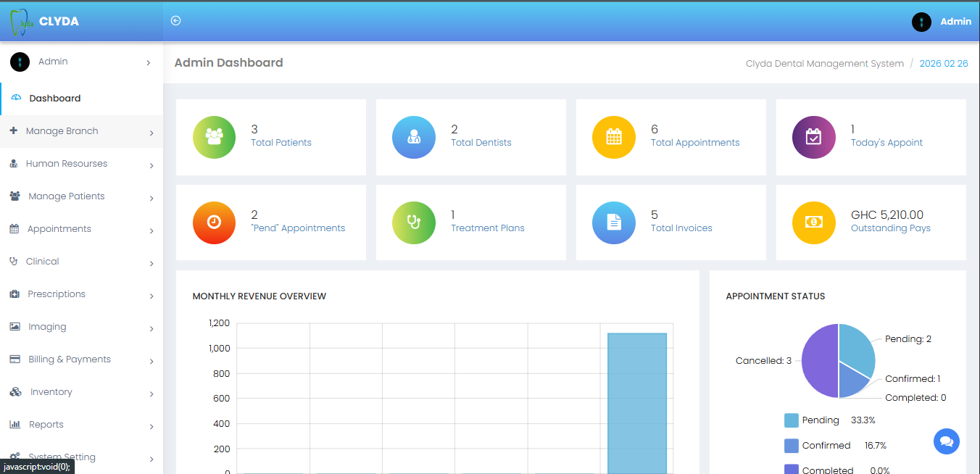The width and height of the screenshot is (980, 474).
Task: Click the Clinical stethoscope icon in sidebar
Action: click(x=14, y=262)
